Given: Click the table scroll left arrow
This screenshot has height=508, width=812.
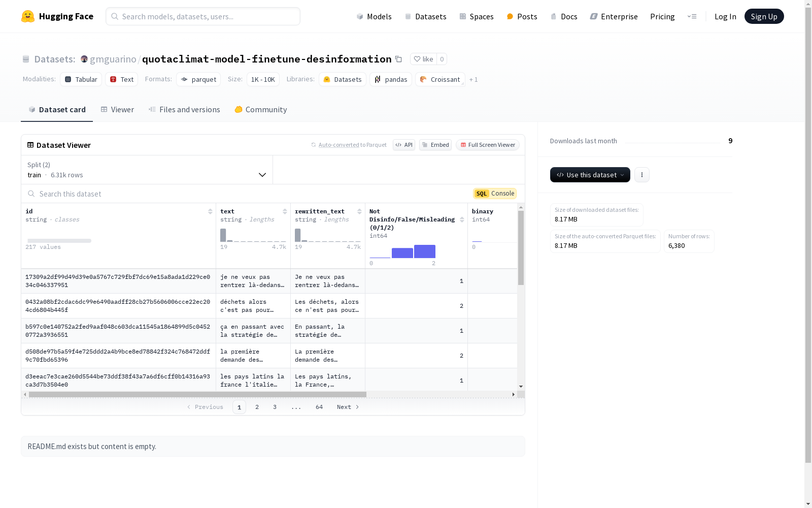Looking at the screenshot, I should click(25, 394).
